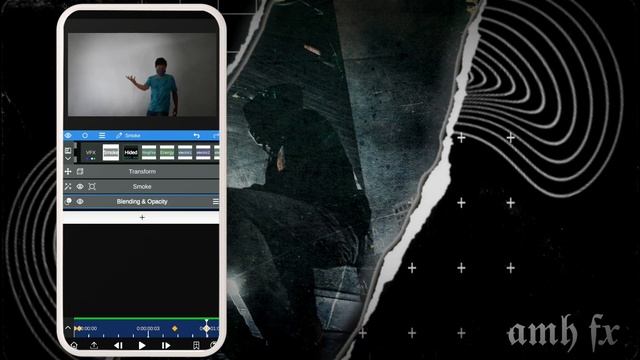Select the electric1 layer thumbnail
The image size is (640, 360).
pyautogui.click(x=185, y=152)
